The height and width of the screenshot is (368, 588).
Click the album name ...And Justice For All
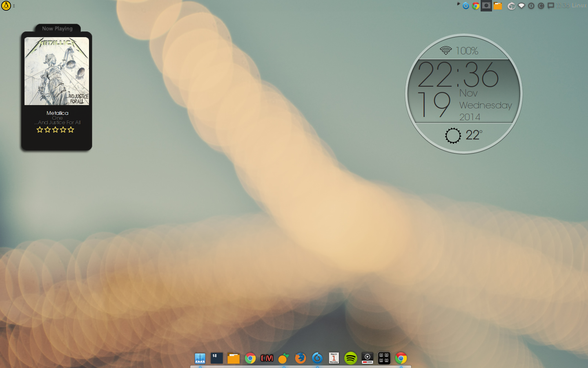(57, 123)
